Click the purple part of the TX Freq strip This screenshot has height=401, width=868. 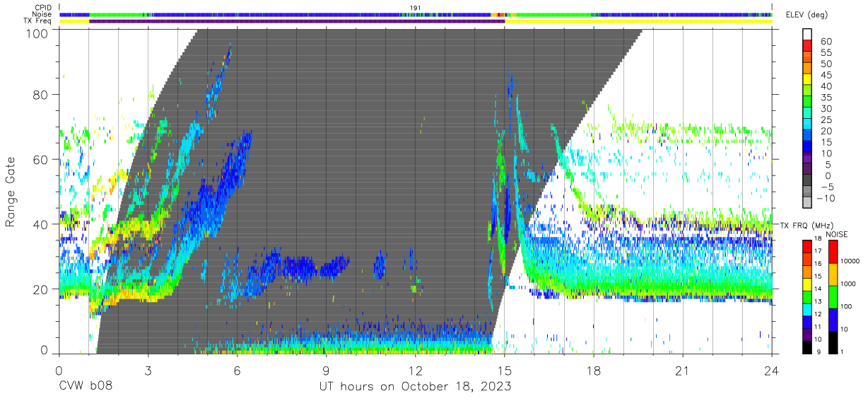(x=297, y=21)
